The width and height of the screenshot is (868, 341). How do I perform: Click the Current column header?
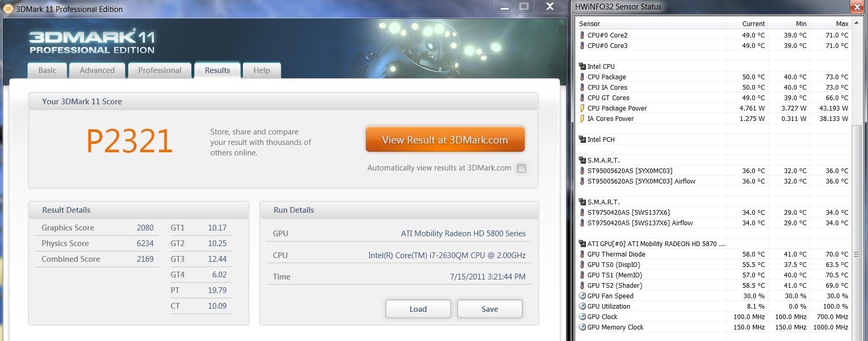pyautogui.click(x=747, y=23)
